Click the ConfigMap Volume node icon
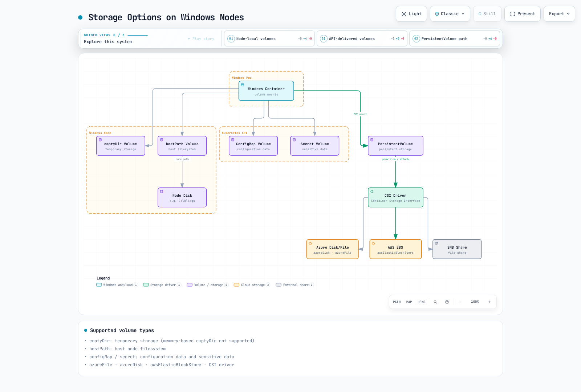The width and height of the screenshot is (581, 392). pos(233,140)
